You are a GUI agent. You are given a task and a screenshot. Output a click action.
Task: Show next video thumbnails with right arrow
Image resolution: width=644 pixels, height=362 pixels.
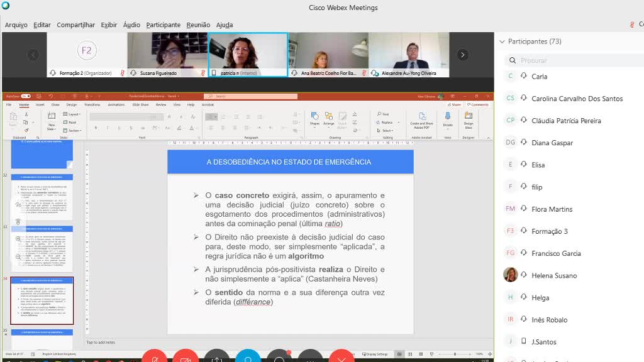(x=463, y=55)
